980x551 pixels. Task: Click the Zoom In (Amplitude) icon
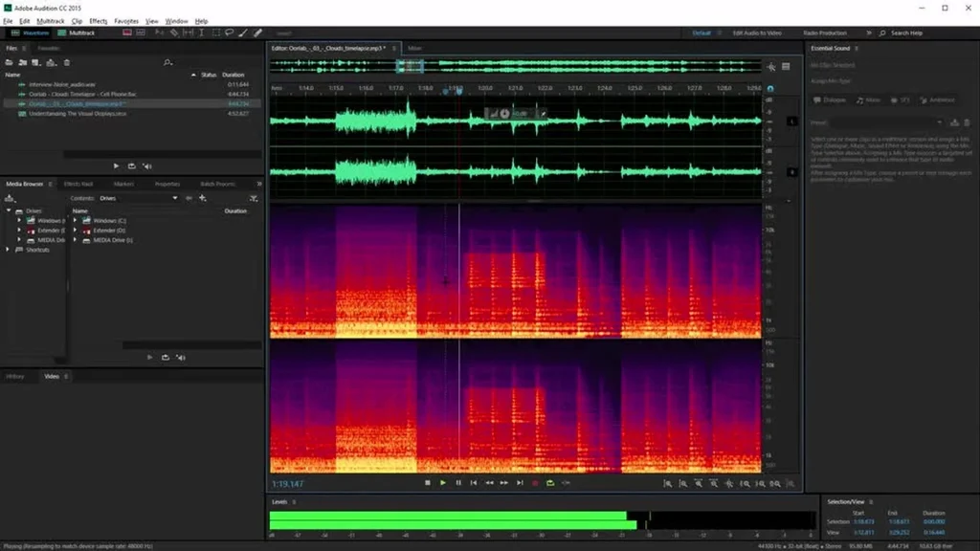tap(668, 483)
